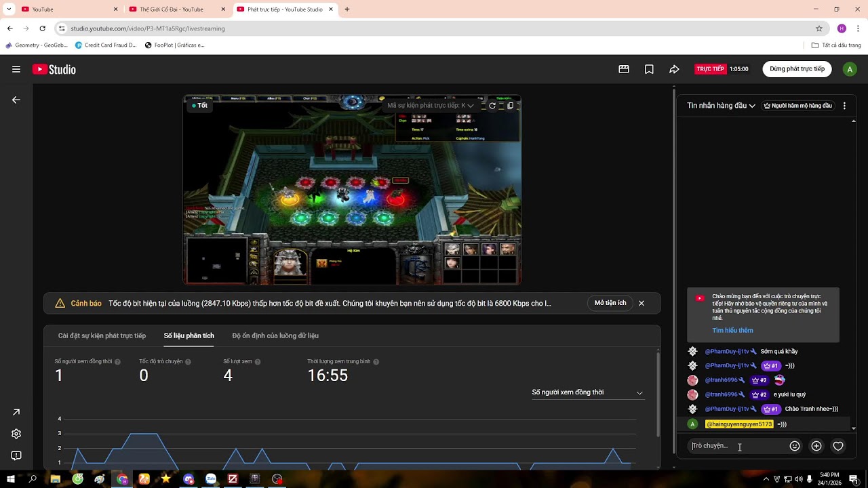
Task: Click Người hâm mộ hàng đầu button
Action: 797,106
